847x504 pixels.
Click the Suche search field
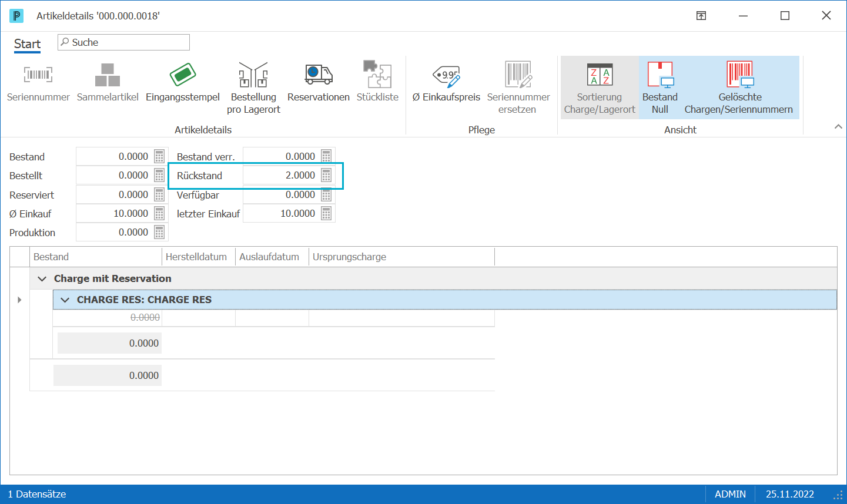pos(123,42)
